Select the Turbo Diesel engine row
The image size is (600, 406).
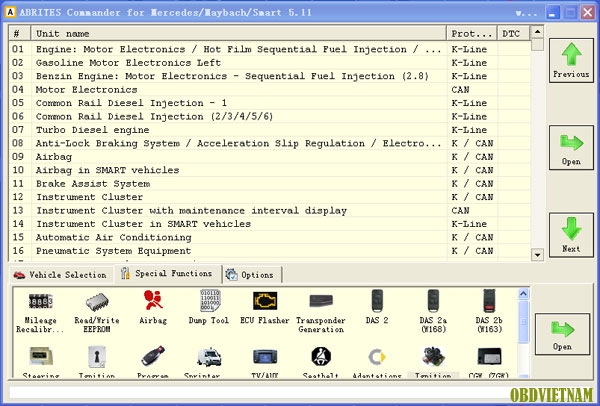coord(270,130)
